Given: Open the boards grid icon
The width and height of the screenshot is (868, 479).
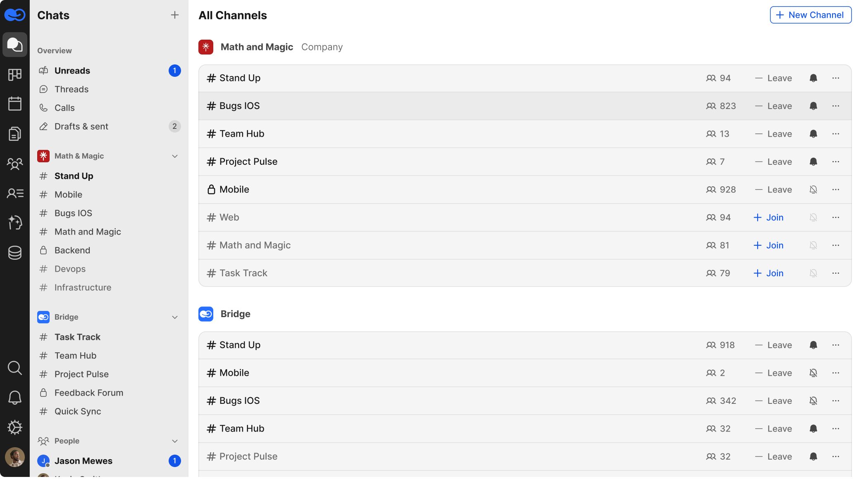Looking at the screenshot, I should [x=15, y=74].
